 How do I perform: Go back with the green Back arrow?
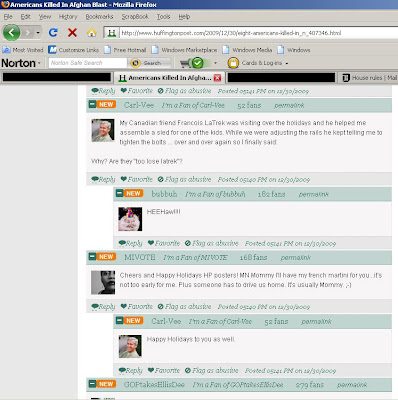click(12, 33)
